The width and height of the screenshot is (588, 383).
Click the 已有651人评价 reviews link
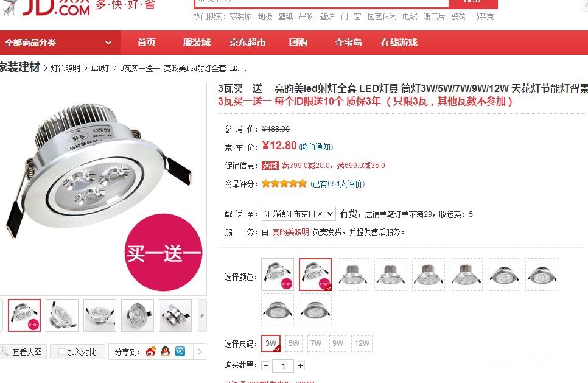click(x=337, y=184)
